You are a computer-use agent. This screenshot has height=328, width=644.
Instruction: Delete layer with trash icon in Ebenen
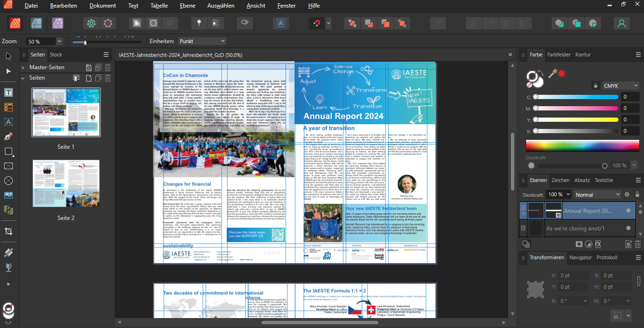tap(638, 244)
